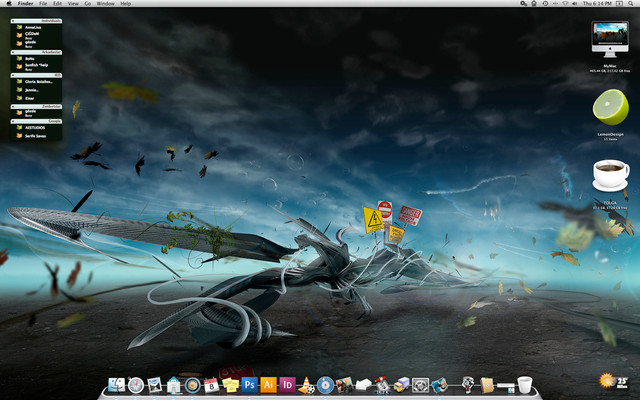The width and height of the screenshot is (640, 400).
Task: Collapse group header above Gloria Bolaños
Action: 36,75
